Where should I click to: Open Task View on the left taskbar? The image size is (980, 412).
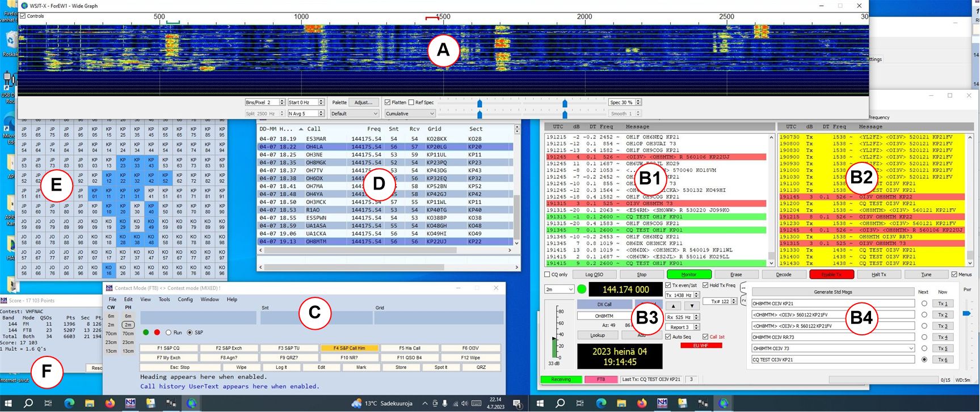coord(48,403)
